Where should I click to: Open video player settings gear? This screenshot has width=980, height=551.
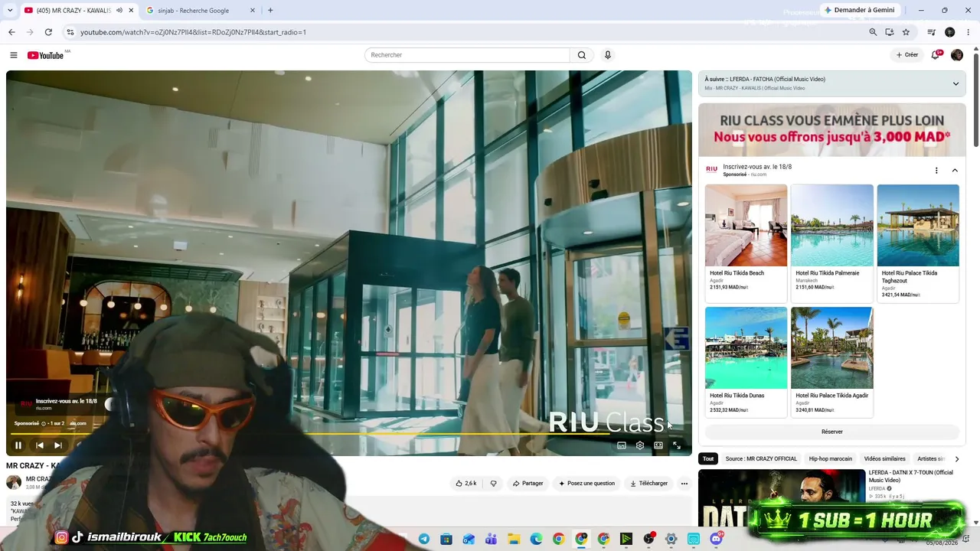click(x=640, y=445)
